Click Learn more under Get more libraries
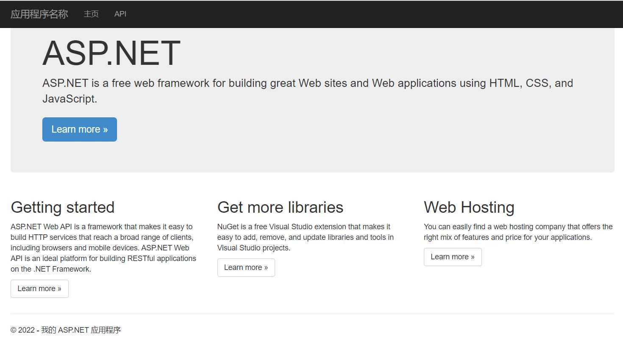Image resolution: width=623 pixels, height=364 pixels. 246,267
